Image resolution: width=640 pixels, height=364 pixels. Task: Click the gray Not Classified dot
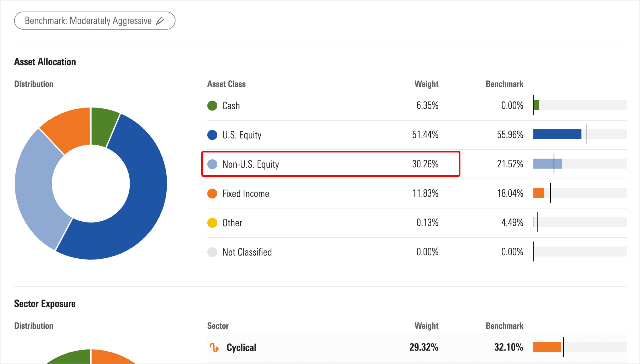coord(212,252)
